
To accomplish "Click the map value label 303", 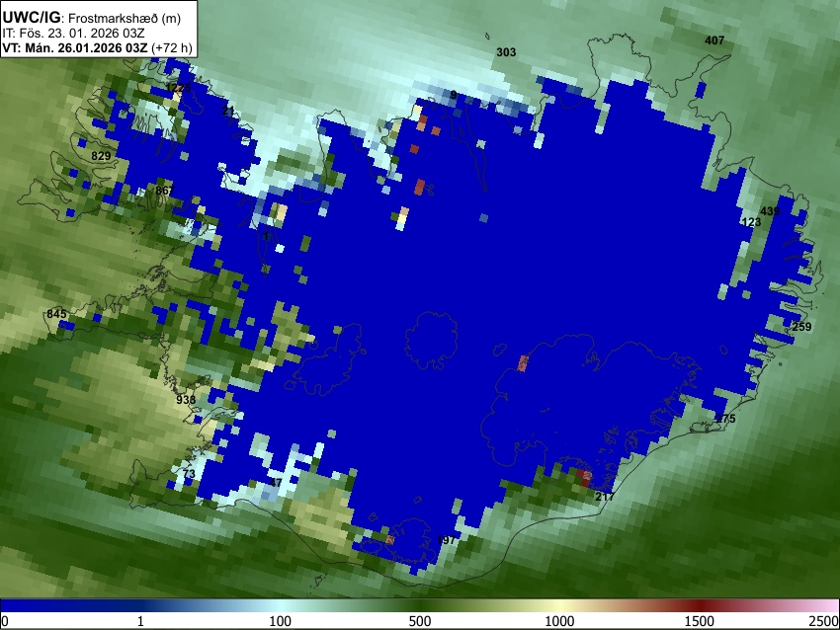I will 506,52.
